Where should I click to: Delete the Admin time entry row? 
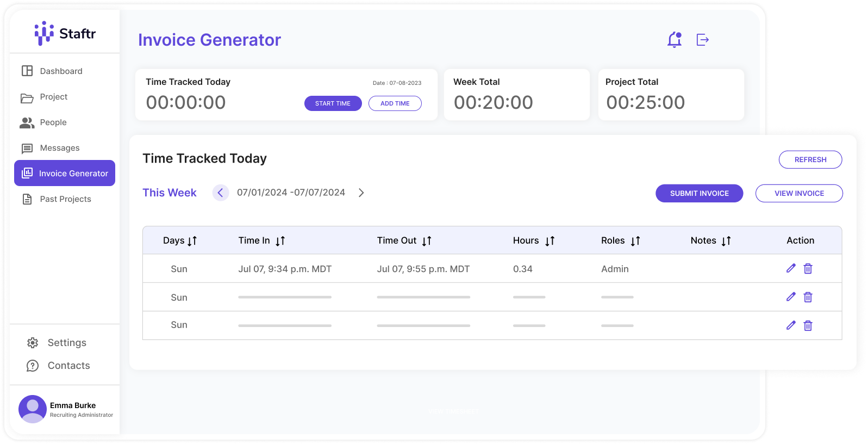point(808,268)
